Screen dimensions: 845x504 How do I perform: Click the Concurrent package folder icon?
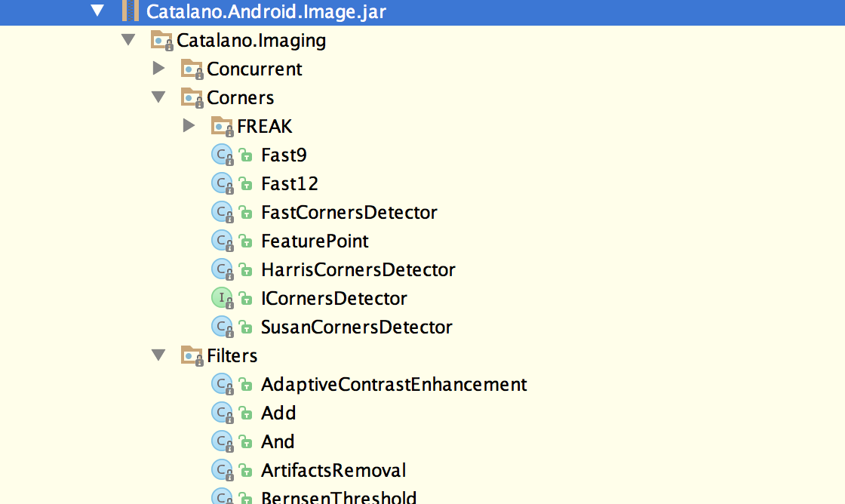[192, 69]
